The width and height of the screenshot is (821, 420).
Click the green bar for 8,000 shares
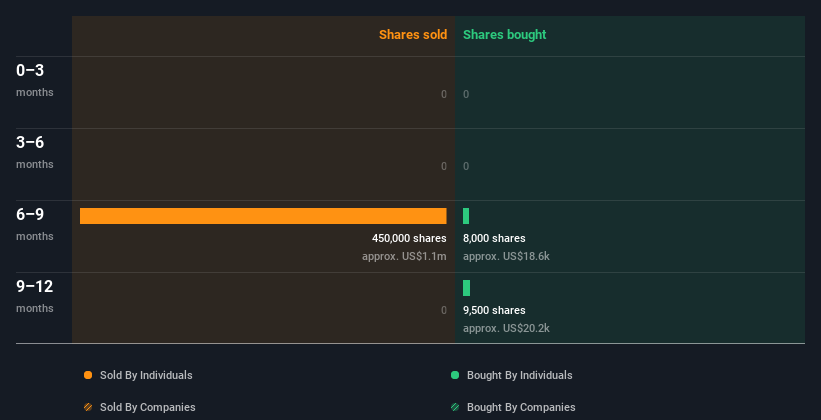(x=466, y=216)
